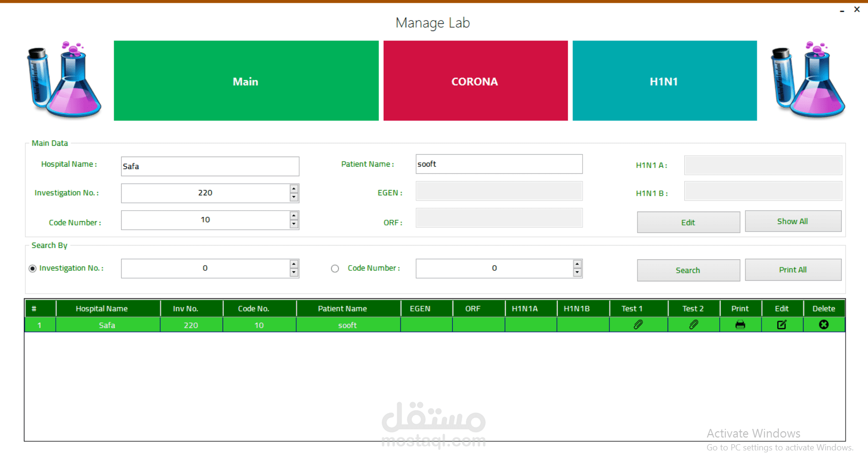Click the Code No. column header
Image resolution: width=868 pixels, height=459 pixels.
click(260, 309)
